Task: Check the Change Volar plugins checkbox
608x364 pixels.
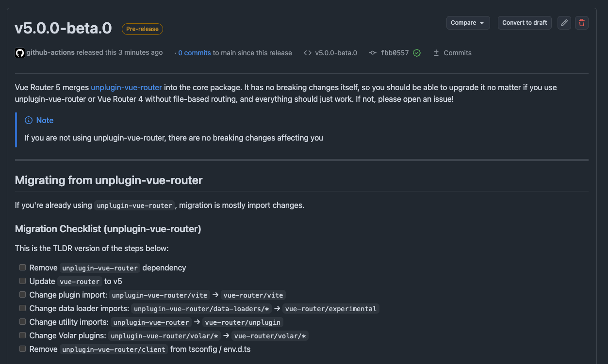Action: coord(22,335)
